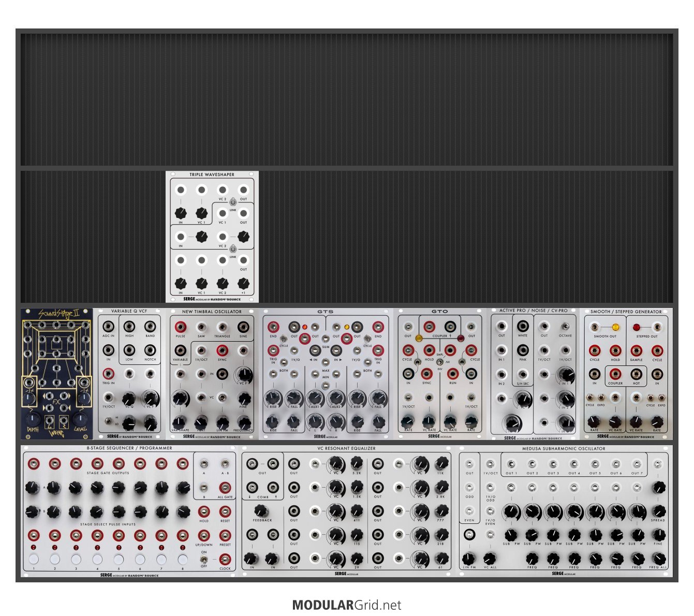Click the OUT 1 jack on Medusa oscillator
The image size is (694, 616).
pyautogui.click(x=511, y=464)
